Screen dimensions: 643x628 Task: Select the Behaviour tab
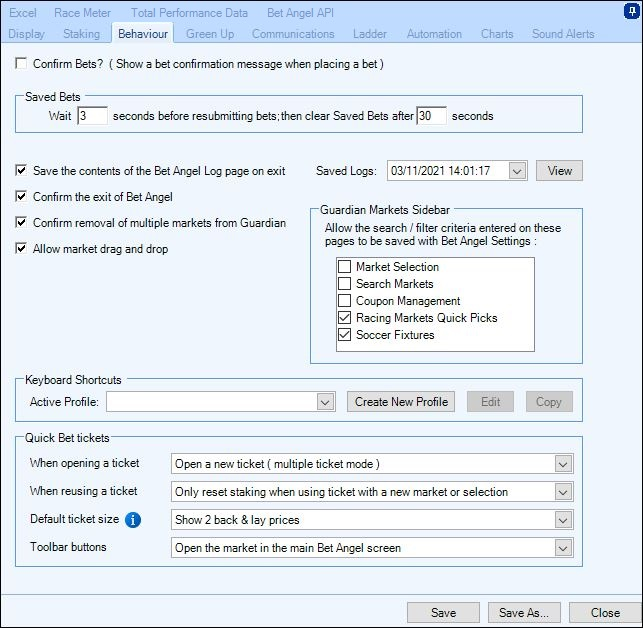click(143, 34)
